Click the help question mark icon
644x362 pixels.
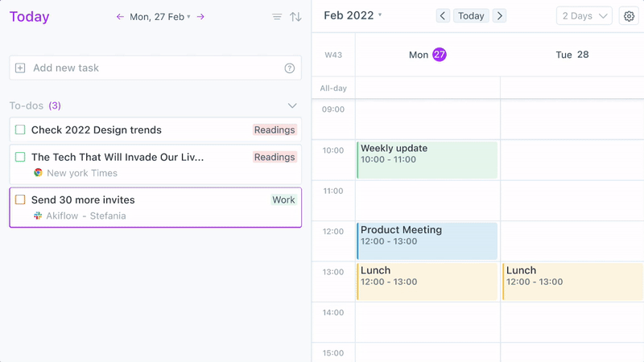point(290,68)
